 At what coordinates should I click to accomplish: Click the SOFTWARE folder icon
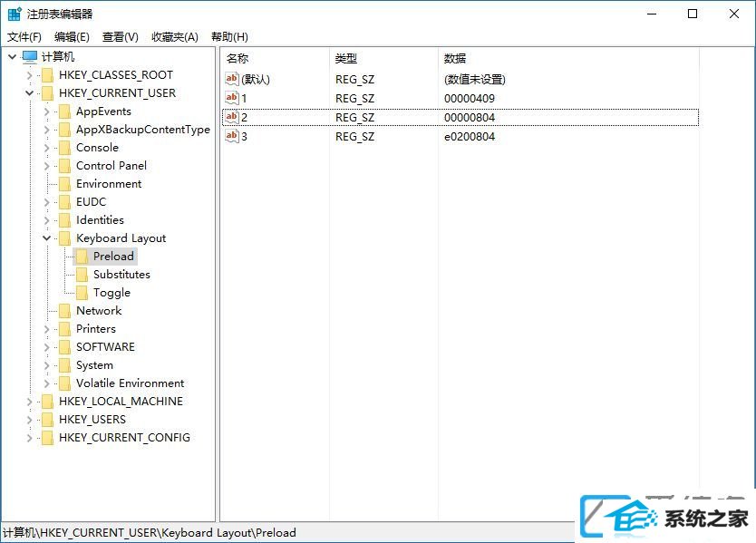(x=64, y=347)
